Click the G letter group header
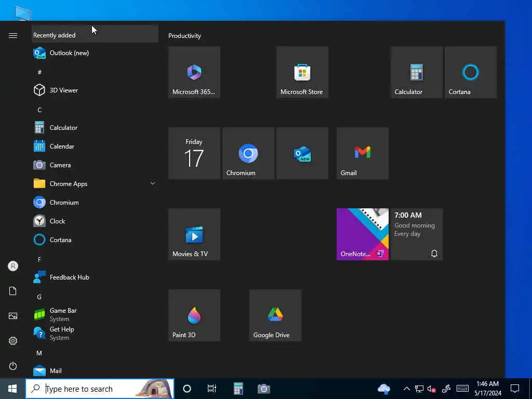Image resolution: width=532 pixels, height=399 pixels. (x=39, y=297)
